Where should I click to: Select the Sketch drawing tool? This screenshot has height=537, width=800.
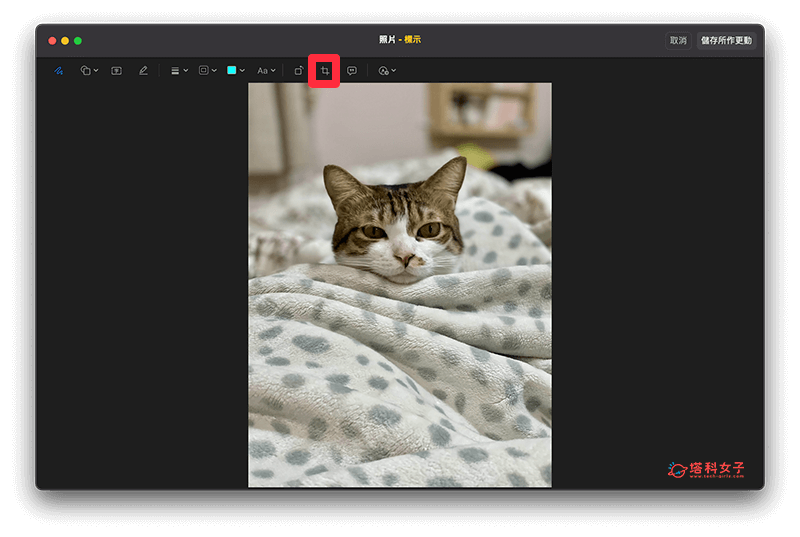click(x=59, y=71)
